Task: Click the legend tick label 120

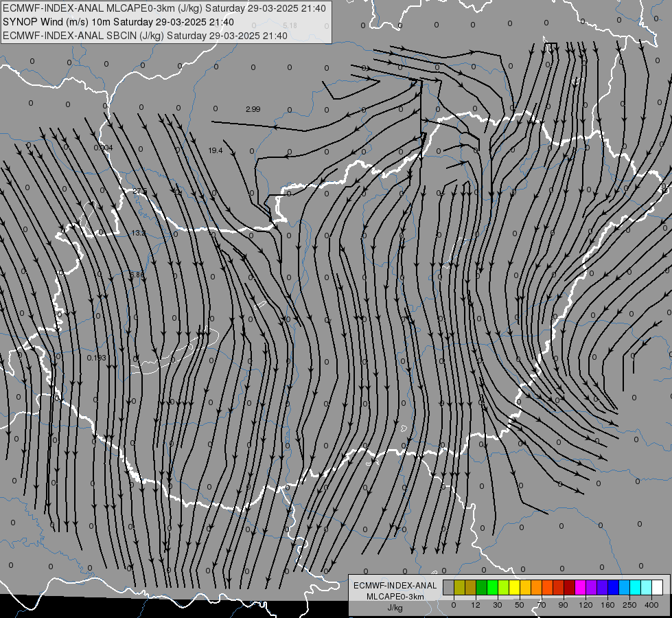Action: pyautogui.click(x=586, y=605)
